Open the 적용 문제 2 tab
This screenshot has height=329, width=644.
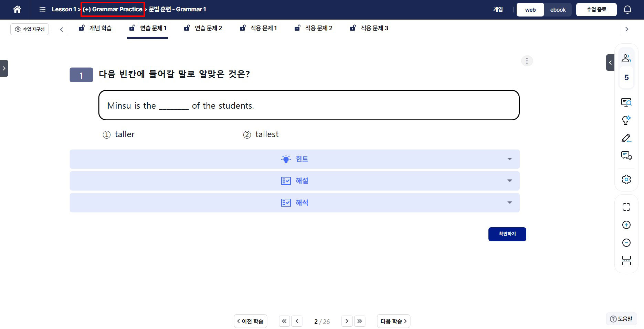[314, 28]
